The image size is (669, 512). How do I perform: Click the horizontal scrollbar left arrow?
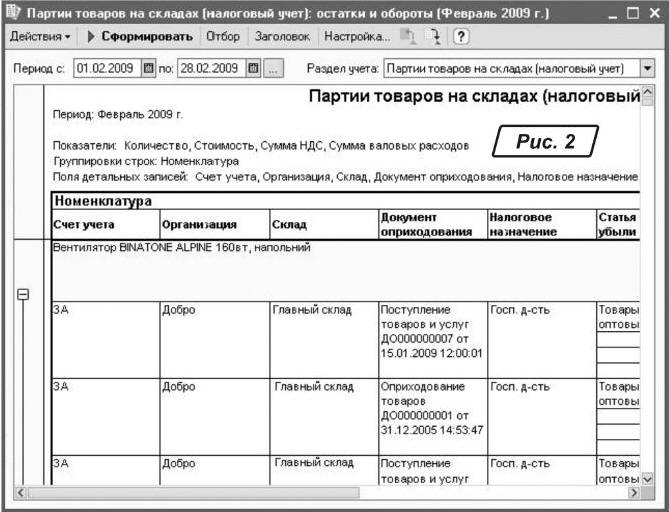point(23,493)
